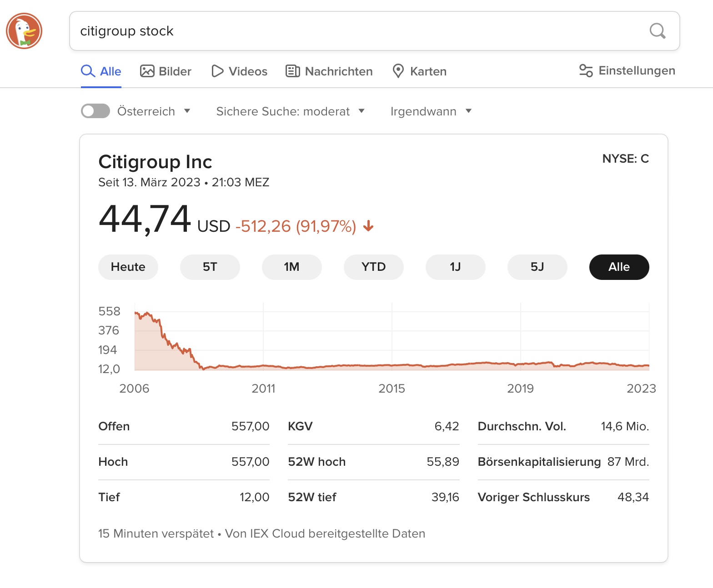Select the Alle chart range button

pos(619,267)
